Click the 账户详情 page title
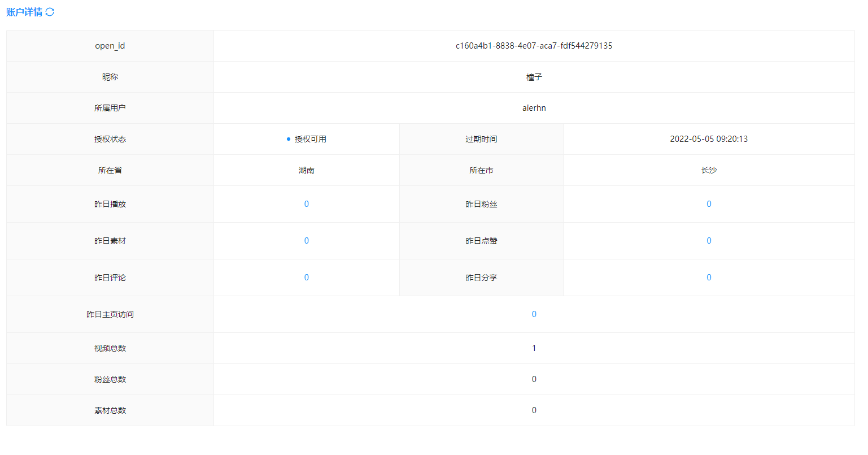 click(24, 12)
